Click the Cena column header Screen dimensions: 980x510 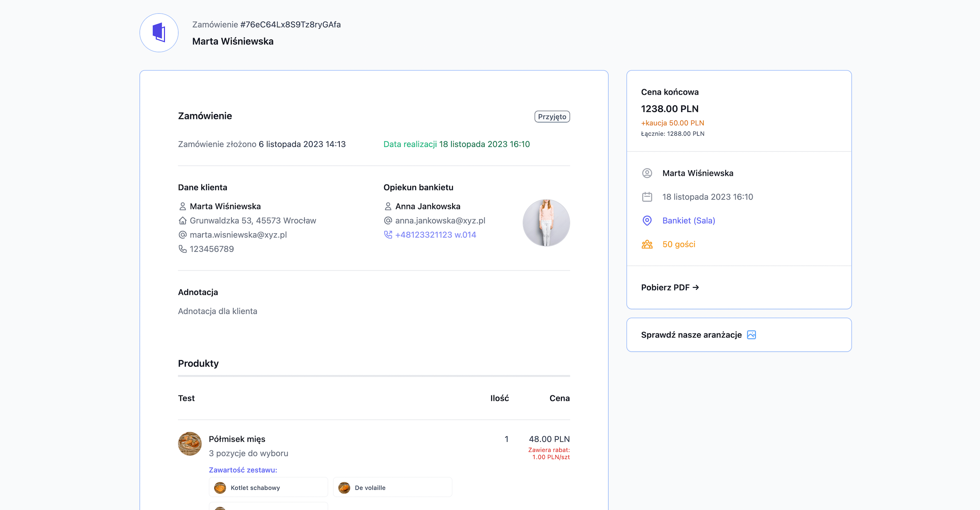coord(560,398)
